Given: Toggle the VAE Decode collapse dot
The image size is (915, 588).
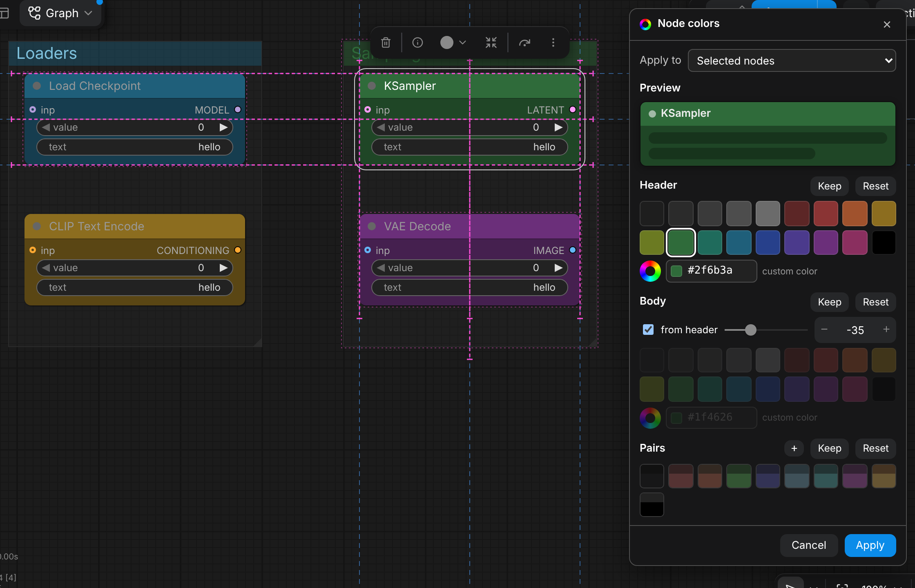Looking at the screenshot, I should point(372,226).
